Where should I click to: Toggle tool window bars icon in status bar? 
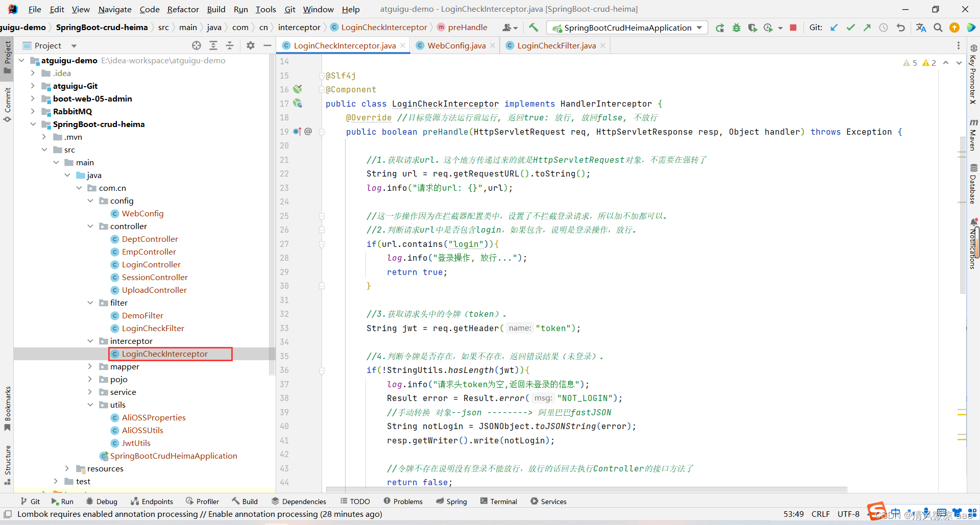click(8, 514)
